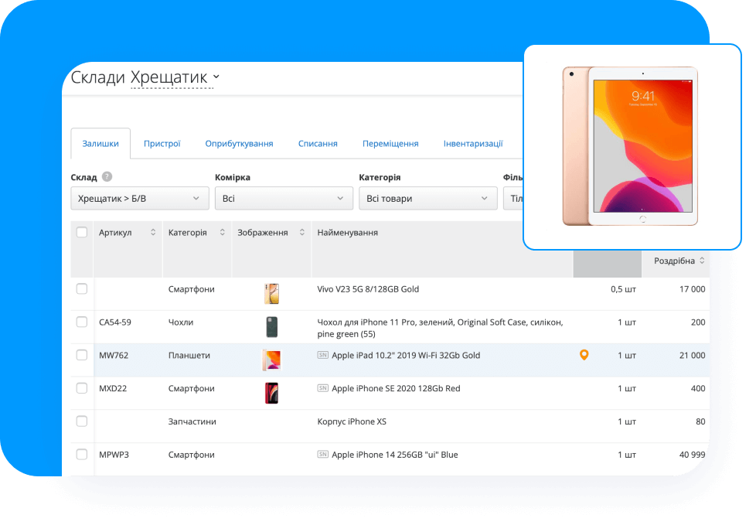Click the sort arrows on Зображення column
756x532 pixels.
(301, 233)
